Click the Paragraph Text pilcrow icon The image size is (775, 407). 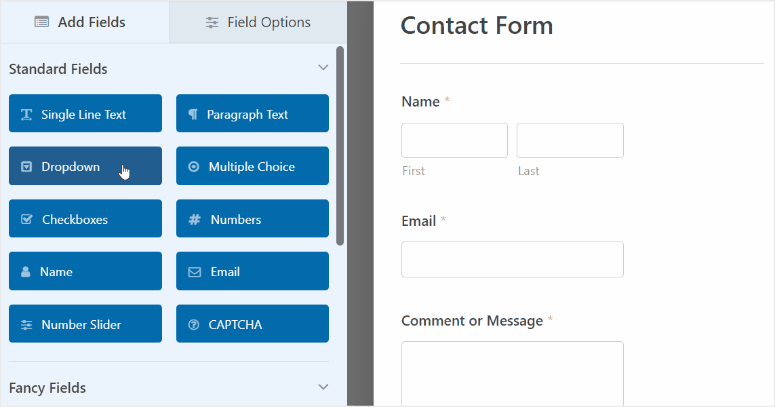pos(193,115)
